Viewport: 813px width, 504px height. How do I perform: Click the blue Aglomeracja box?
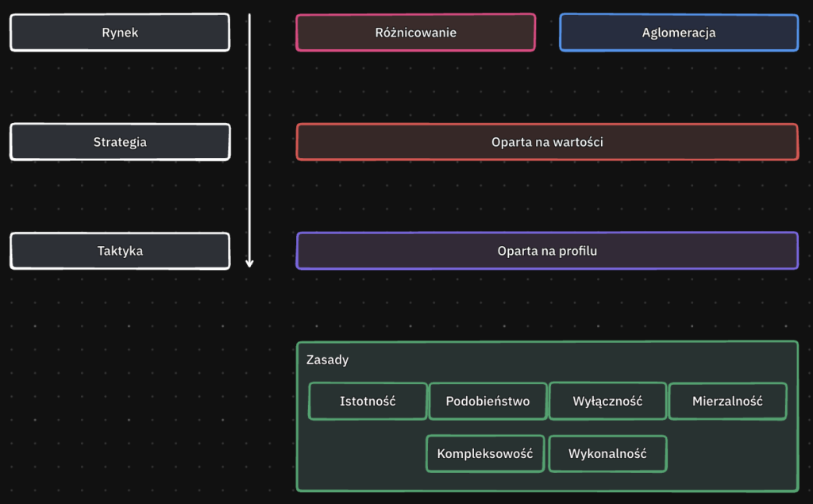click(679, 33)
